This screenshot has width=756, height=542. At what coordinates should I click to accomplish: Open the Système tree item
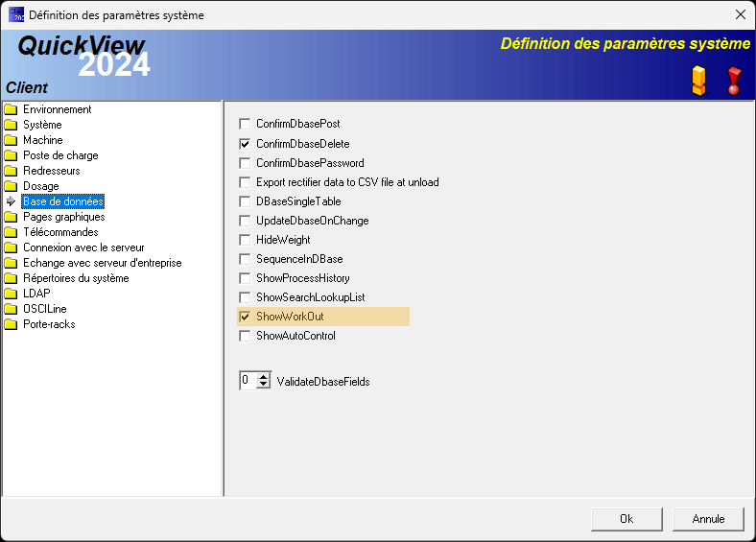(x=42, y=125)
